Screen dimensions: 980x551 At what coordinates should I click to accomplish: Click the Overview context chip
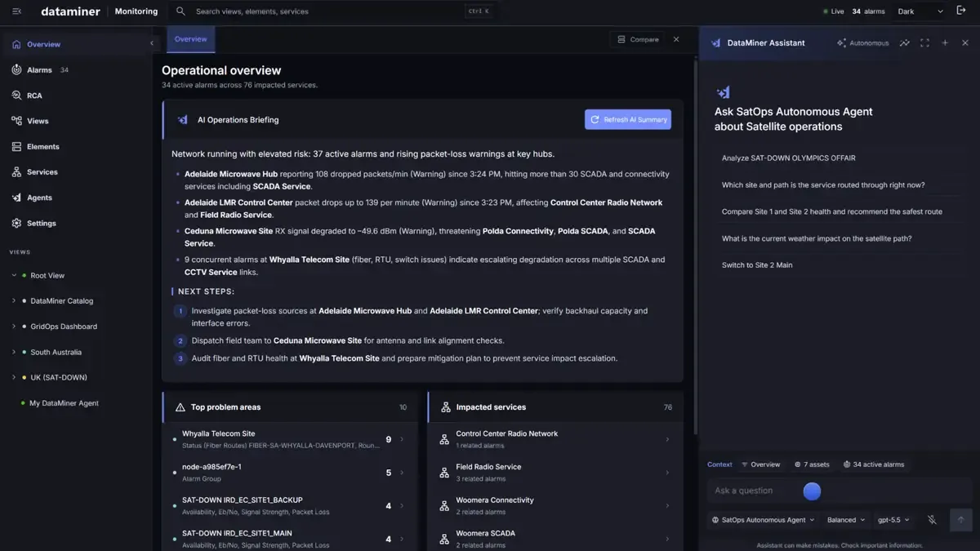[x=760, y=464]
